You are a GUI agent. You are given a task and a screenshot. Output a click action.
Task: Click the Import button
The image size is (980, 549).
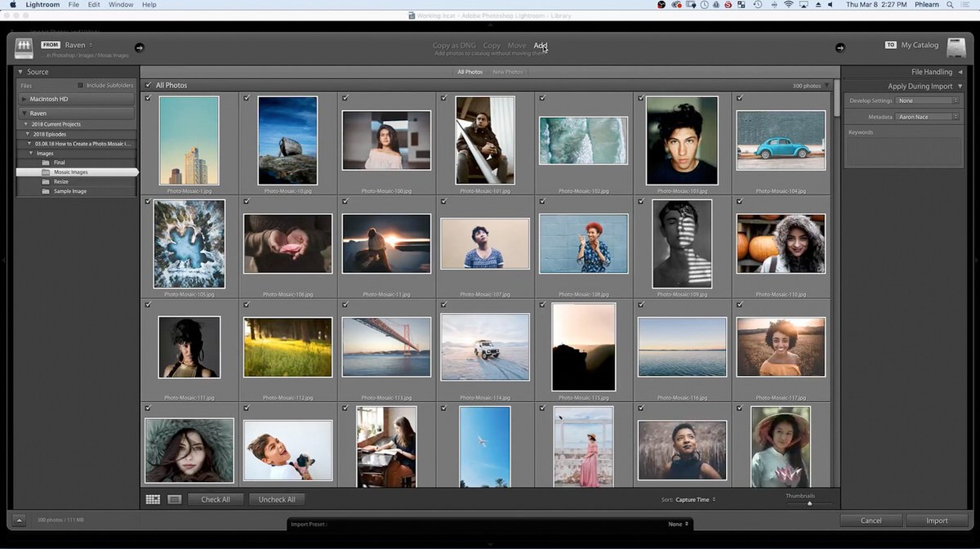point(937,520)
